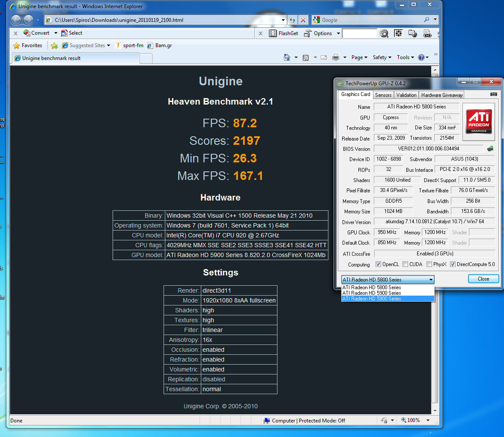Open the Hardware Giveaway tab
The width and height of the screenshot is (504, 437).
pyautogui.click(x=441, y=95)
